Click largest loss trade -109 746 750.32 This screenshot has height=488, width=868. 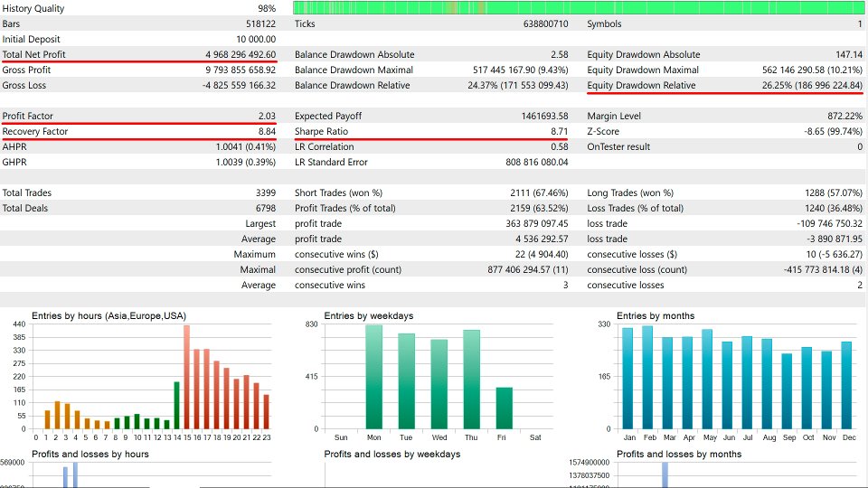point(830,223)
